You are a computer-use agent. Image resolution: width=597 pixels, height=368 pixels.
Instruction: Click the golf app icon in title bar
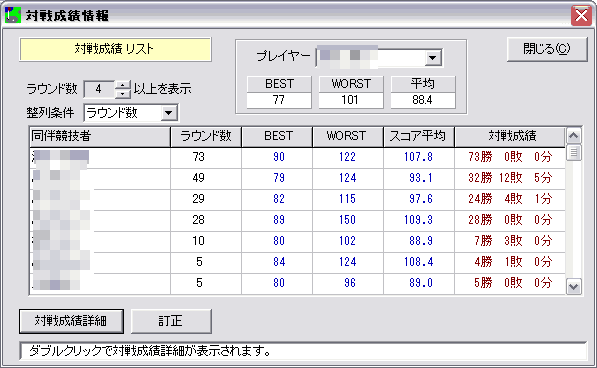point(13,15)
